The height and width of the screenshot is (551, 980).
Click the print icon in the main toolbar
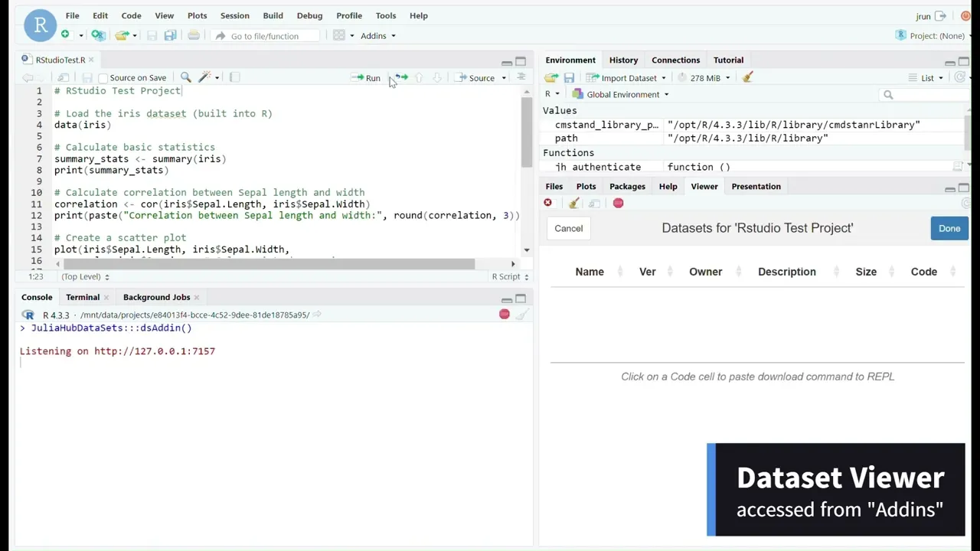point(194,35)
